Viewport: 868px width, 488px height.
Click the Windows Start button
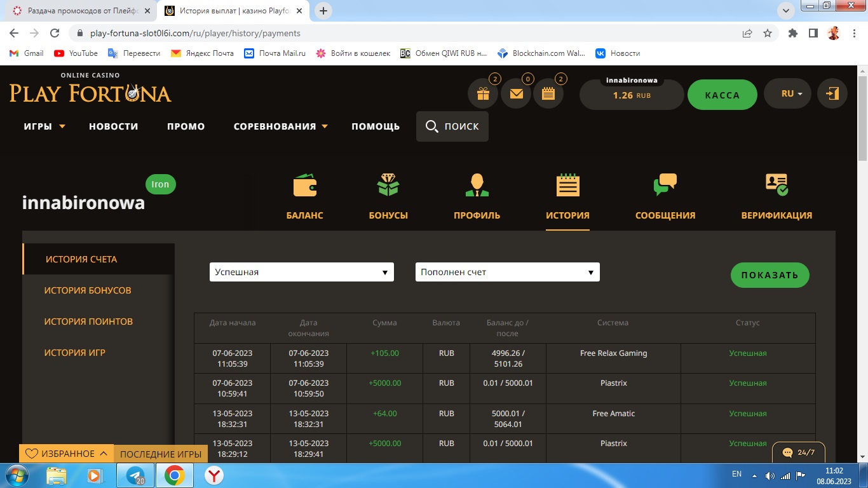click(17, 475)
